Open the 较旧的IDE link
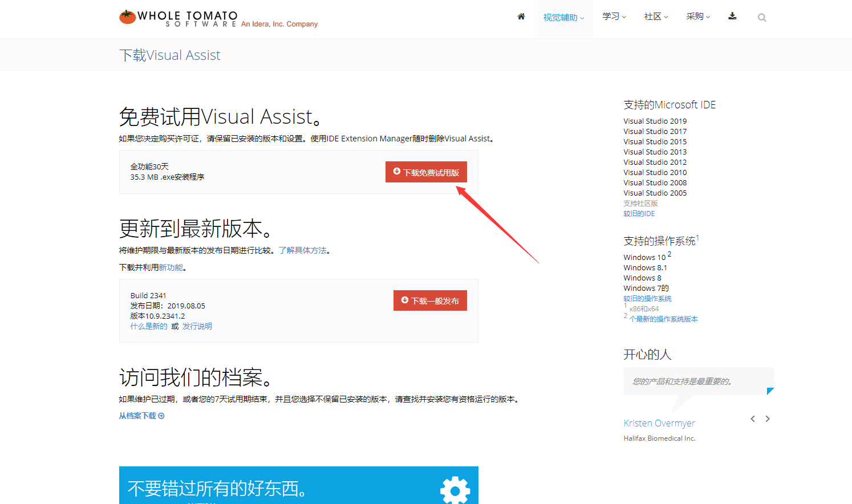Screen dimensions: 852x504 click(639, 213)
